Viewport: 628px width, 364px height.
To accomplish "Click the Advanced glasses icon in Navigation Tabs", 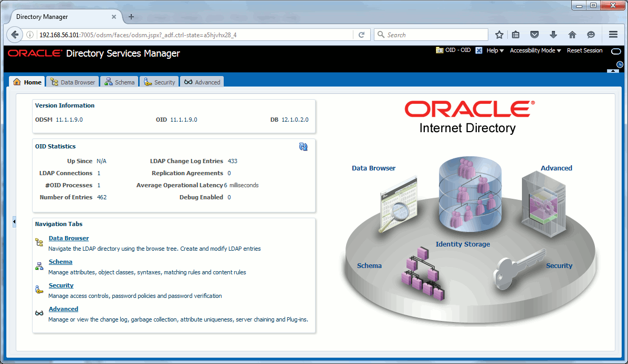I will pyautogui.click(x=39, y=313).
